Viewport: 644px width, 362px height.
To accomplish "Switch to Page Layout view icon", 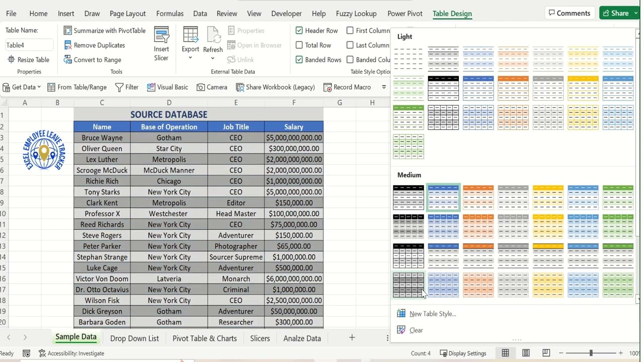I will coord(526,353).
